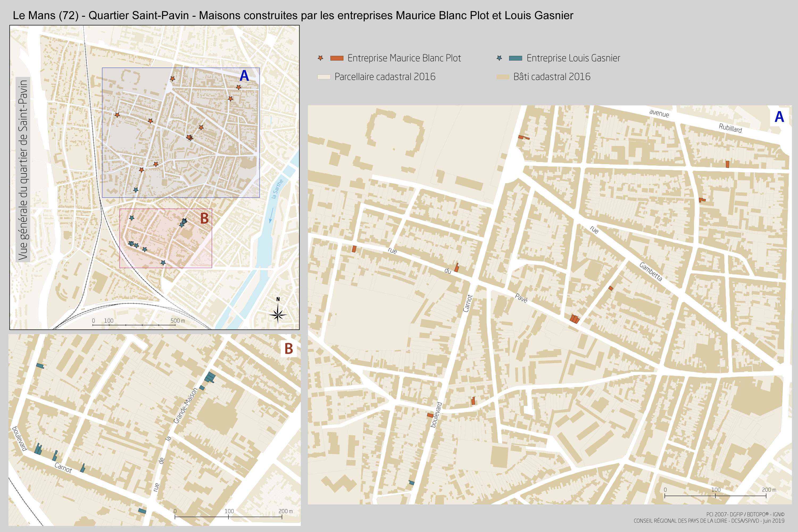Click the large B label on detail map
Image resolution: width=798 pixels, height=532 pixels.
[x=288, y=349]
